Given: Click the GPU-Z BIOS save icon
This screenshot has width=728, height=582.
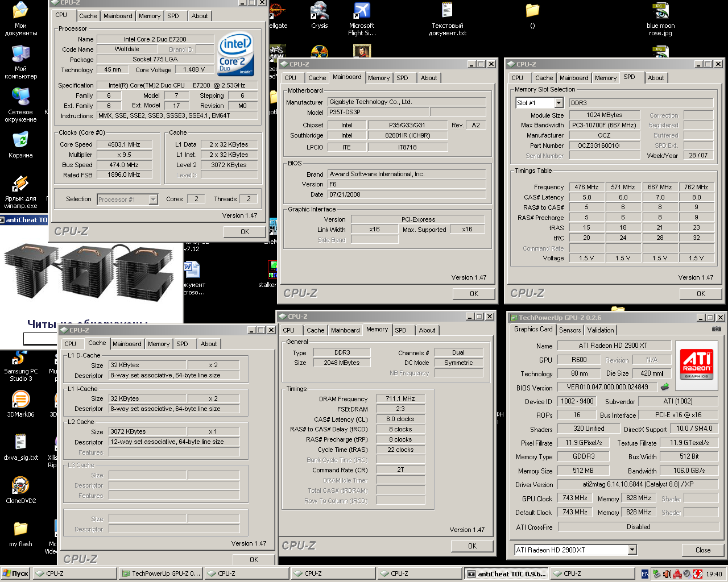Looking at the screenshot, I should tap(664, 387).
